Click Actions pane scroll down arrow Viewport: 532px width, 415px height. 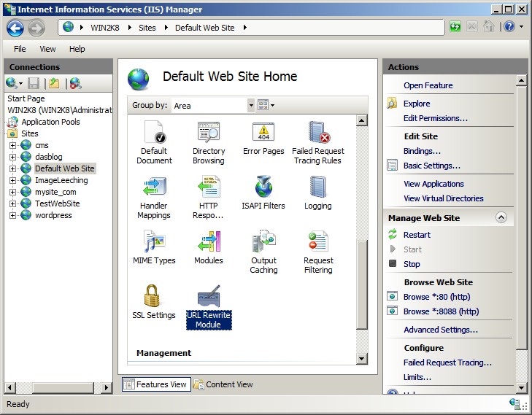pyautogui.click(x=521, y=387)
